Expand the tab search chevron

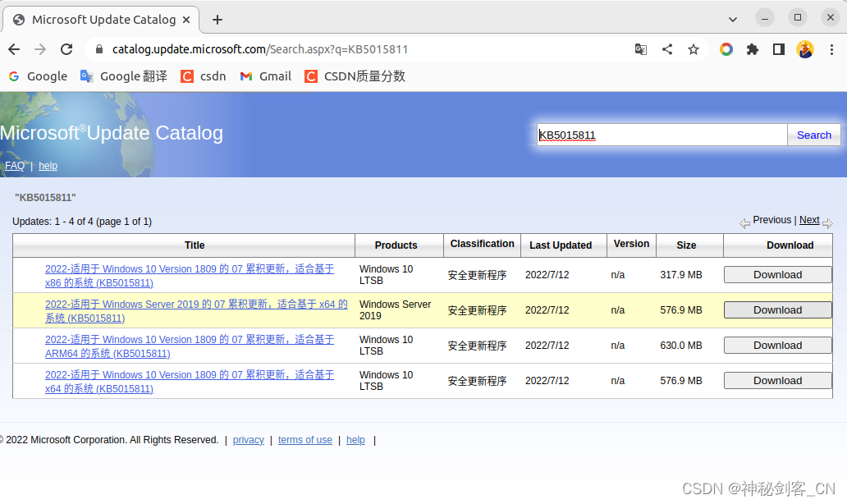tap(732, 20)
